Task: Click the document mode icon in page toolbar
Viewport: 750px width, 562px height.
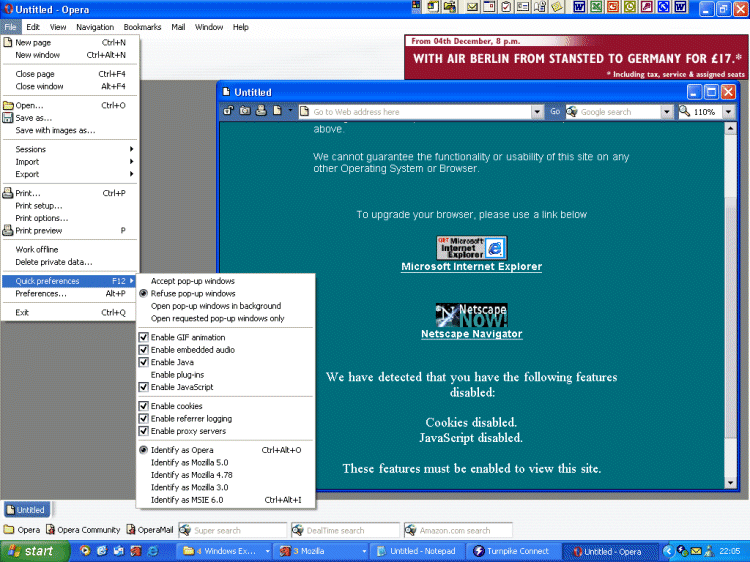Action: [x=277, y=111]
